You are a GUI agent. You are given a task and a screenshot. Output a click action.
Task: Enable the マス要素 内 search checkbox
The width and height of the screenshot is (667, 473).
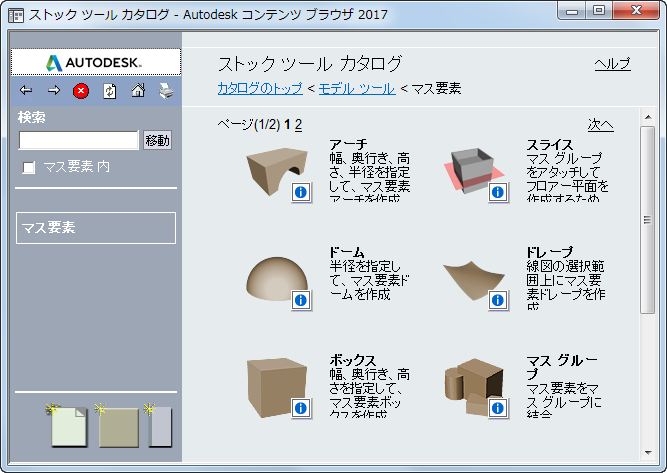coord(29,167)
